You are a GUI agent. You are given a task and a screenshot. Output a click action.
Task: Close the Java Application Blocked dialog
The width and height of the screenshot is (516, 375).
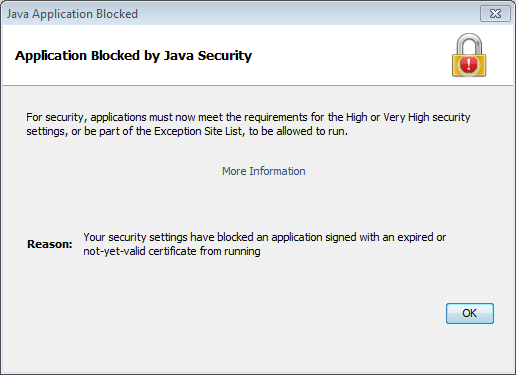click(x=495, y=14)
